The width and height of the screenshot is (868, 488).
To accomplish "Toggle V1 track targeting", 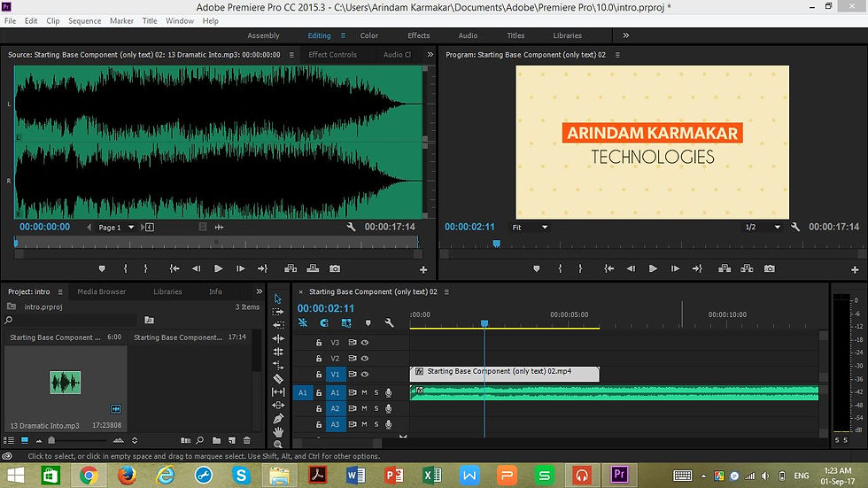I will tap(335, 374).
